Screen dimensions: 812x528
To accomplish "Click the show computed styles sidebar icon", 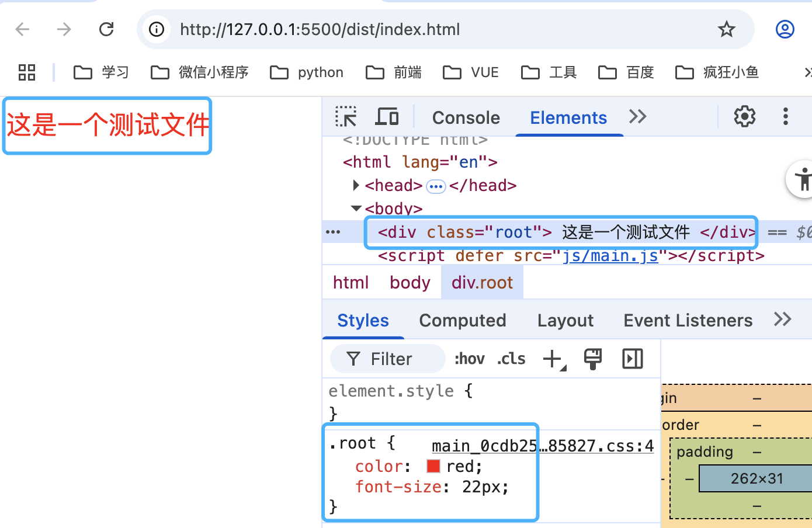I will pos(631,358).
